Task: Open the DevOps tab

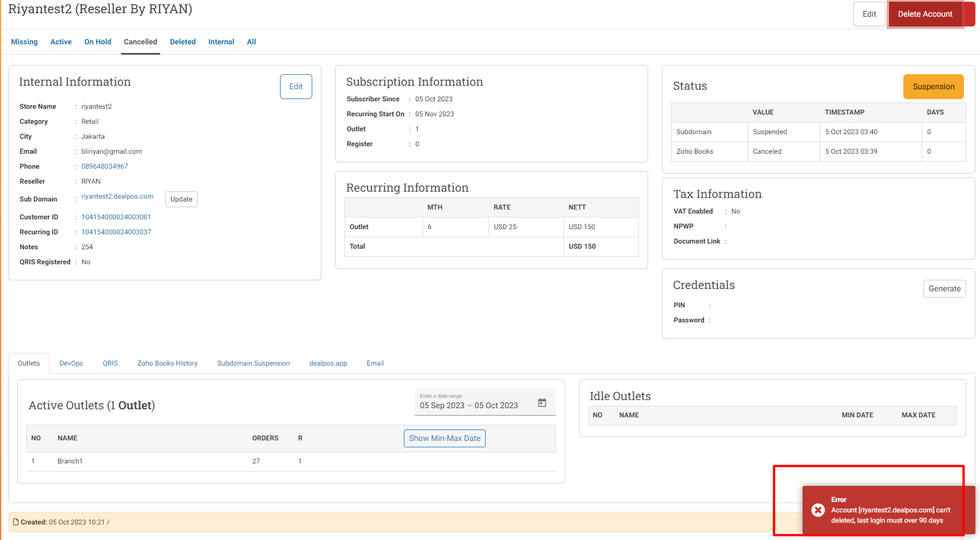Action: click(71, 363)
